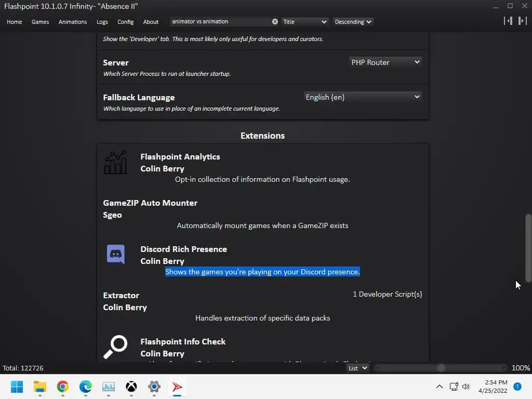Click the Extensions section heading
Screen dimensions: 532x399
(x=262, y=136)
